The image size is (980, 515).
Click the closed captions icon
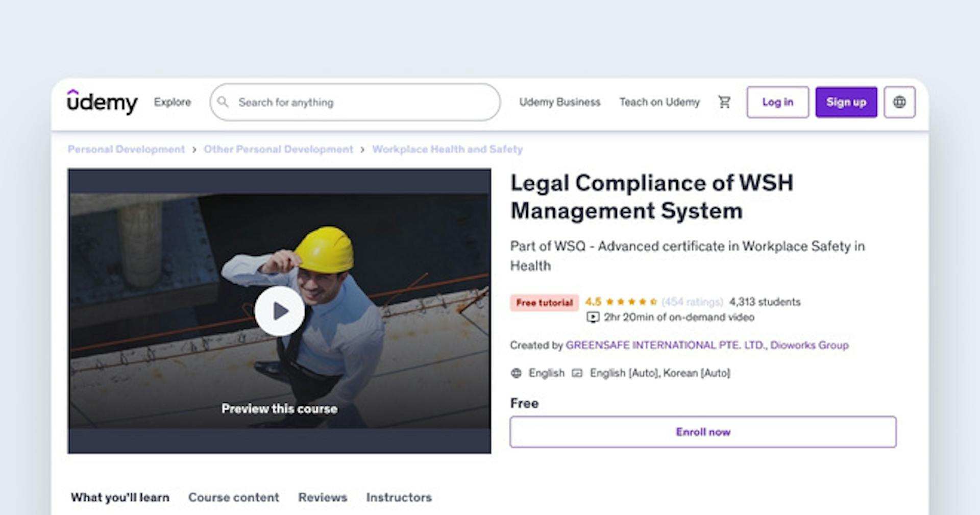[577, 373]
